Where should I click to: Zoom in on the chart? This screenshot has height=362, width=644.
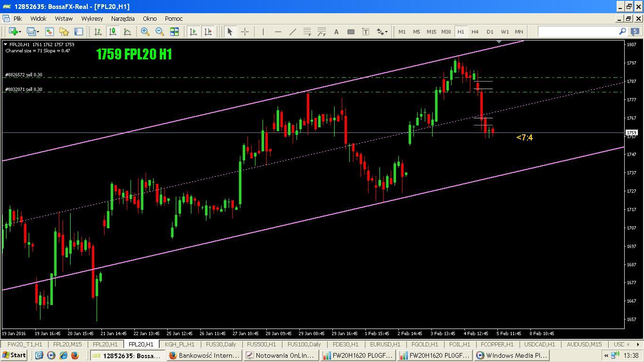[145, 32]
